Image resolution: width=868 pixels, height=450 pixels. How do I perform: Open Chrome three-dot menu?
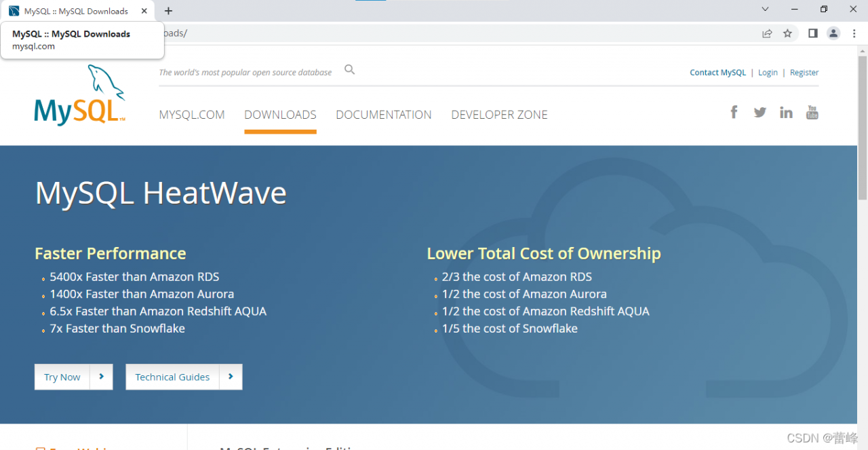point(854,33)
